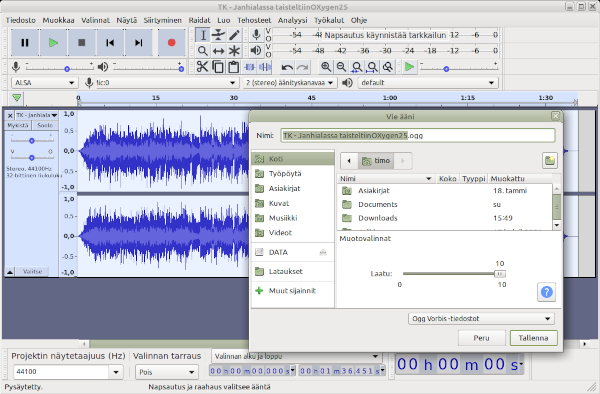
Task: Click the Laatu quality slider handle
Action: coord(500,274)
